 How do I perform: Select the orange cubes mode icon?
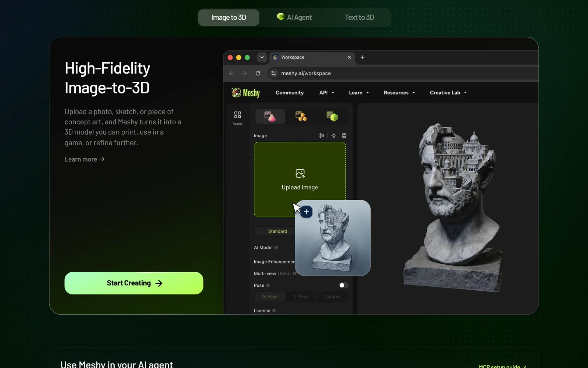pyautogui.click(x=301, y=116)
